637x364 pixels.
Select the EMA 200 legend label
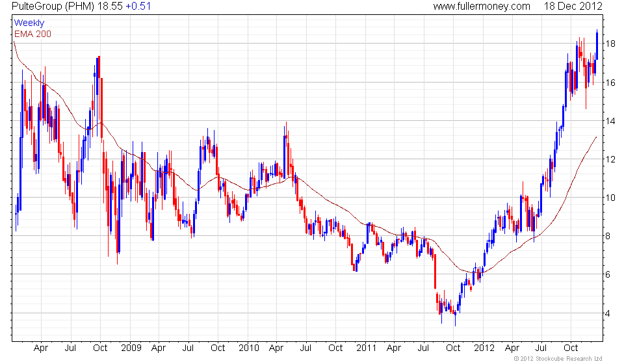(x=32, y=34)
